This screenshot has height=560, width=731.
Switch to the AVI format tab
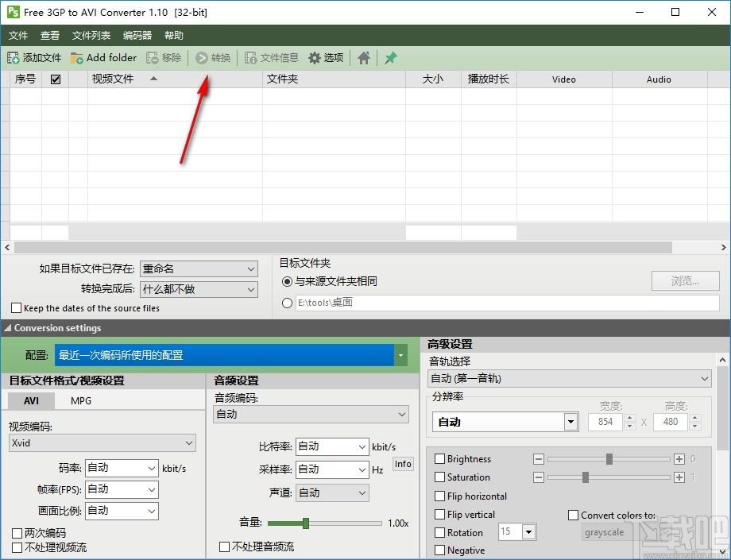[31, 400]
